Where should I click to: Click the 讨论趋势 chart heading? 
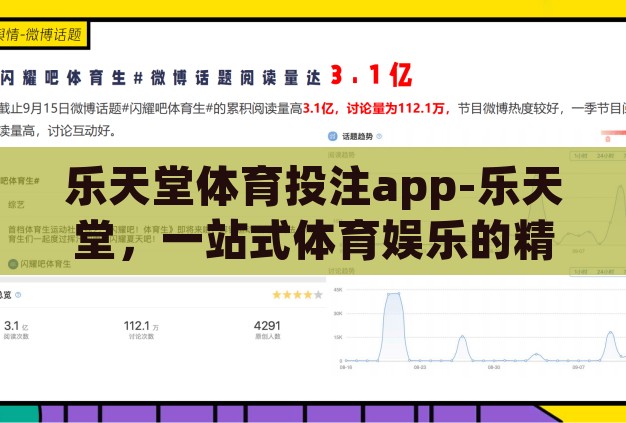[341, 271]
